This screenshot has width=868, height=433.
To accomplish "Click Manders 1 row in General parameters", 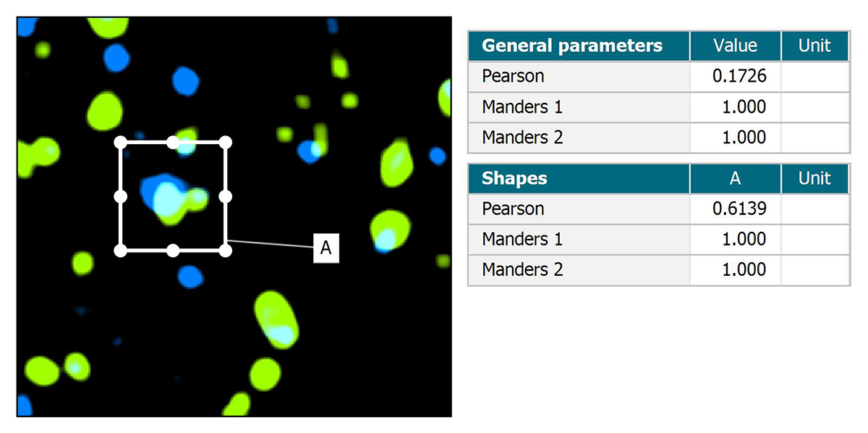I will pyautogui.click(x=659, y=107).
